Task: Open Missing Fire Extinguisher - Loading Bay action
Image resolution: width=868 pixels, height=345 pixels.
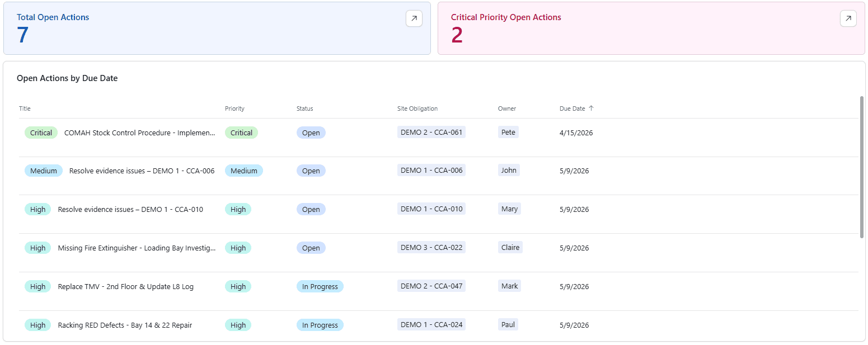Action: (x=137, y=248)
